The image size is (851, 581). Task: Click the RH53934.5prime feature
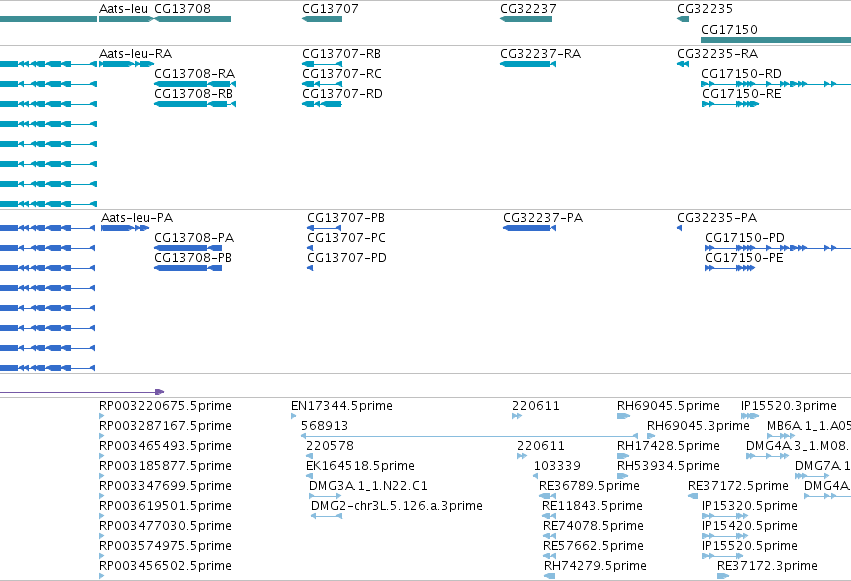click(668, 466)
